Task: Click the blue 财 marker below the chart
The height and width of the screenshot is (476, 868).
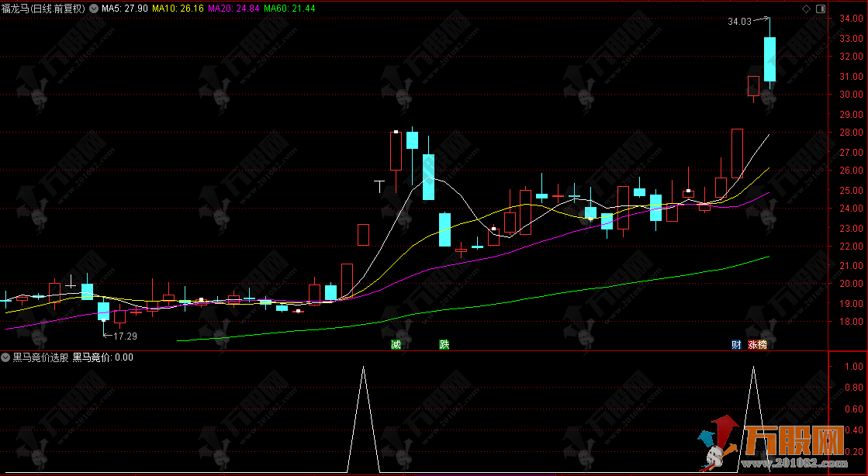Action: click(736, 345)
